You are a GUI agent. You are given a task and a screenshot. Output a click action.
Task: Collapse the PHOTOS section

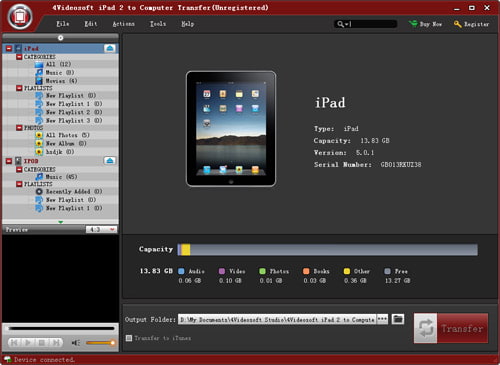tap(19, 128)
